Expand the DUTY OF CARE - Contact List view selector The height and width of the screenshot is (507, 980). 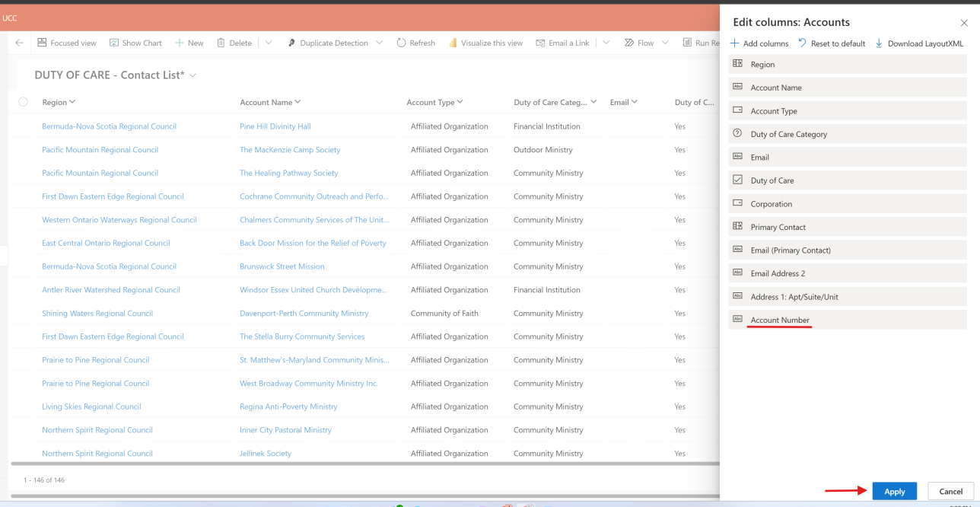point(192,75)
